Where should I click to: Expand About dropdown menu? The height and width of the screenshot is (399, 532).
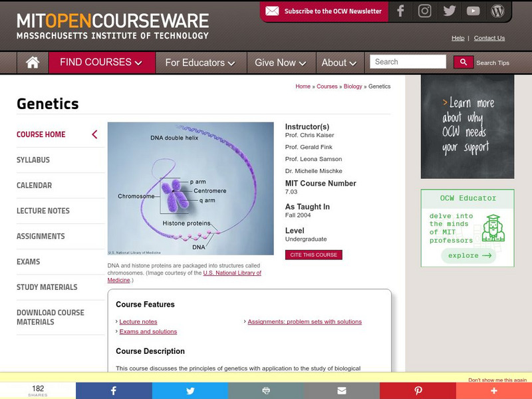pos(339,63)
